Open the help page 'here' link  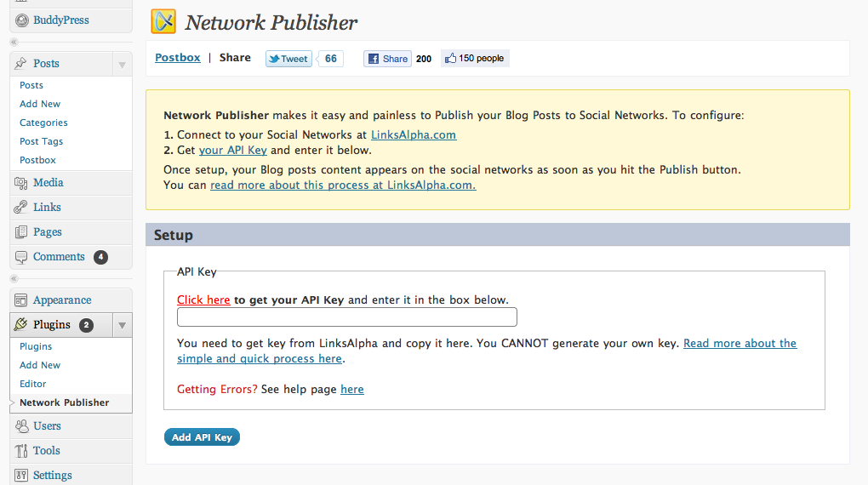point(352,389)
